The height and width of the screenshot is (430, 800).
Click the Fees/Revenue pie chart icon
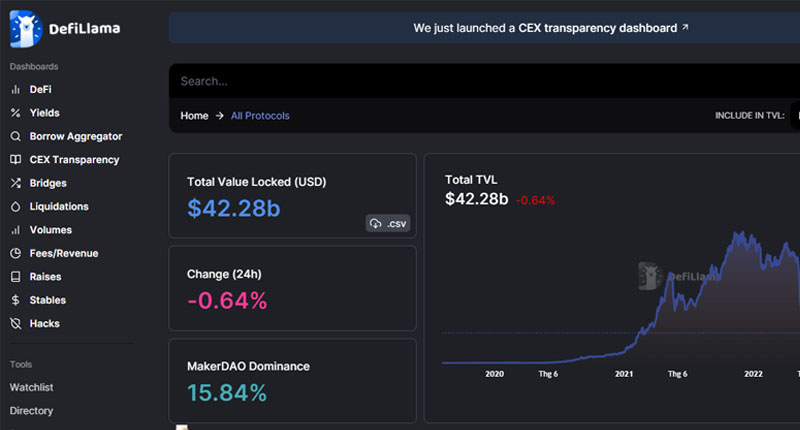[x=16, y=253]
